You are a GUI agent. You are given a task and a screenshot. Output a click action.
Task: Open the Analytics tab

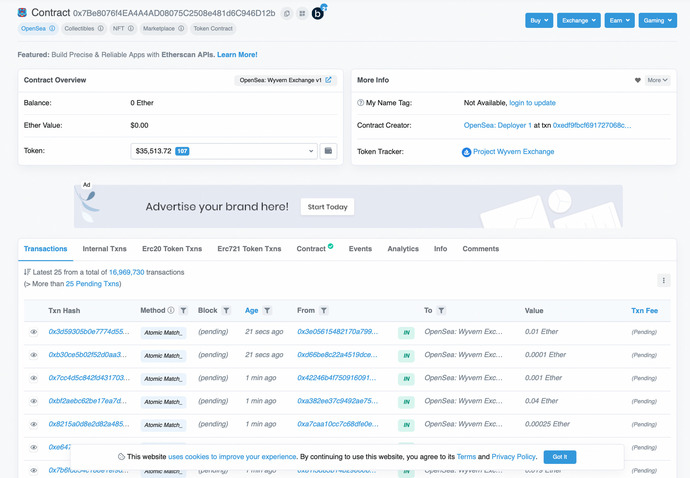click(x=403, y=249)
